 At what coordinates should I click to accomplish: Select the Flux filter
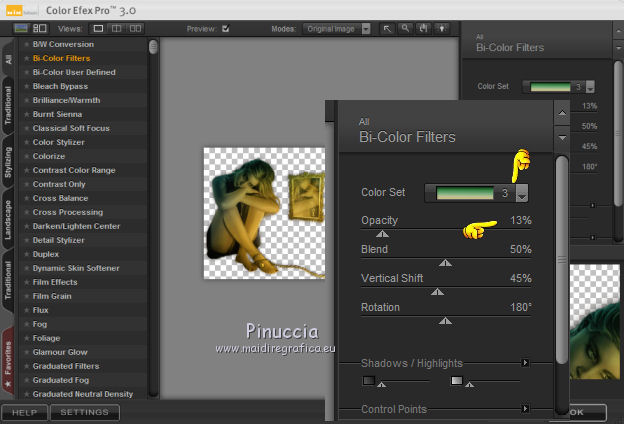tap(40, 310)
